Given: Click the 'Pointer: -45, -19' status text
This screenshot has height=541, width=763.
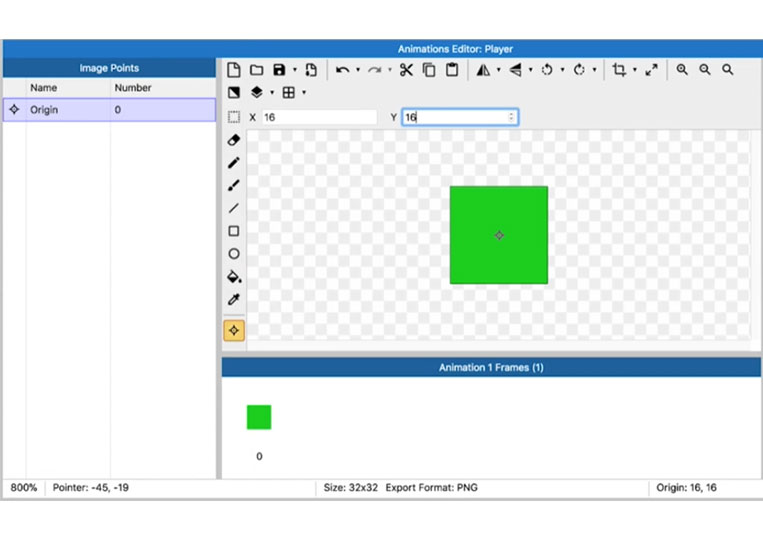Looking at the screenshot, I should pos(91,488).
